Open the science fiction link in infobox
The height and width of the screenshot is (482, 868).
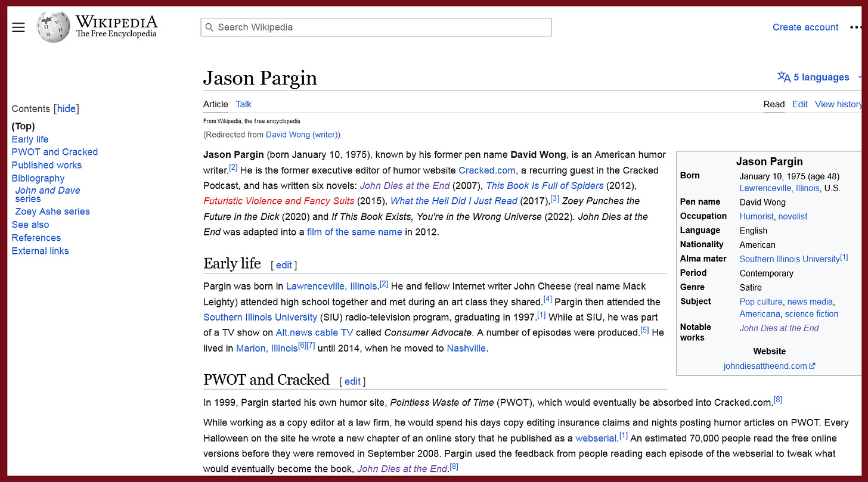(811, 313)
